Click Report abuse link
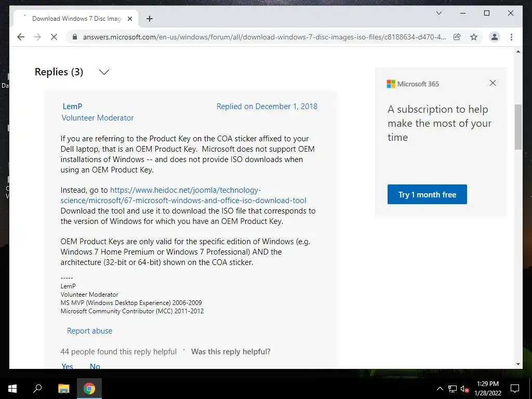 89,331
